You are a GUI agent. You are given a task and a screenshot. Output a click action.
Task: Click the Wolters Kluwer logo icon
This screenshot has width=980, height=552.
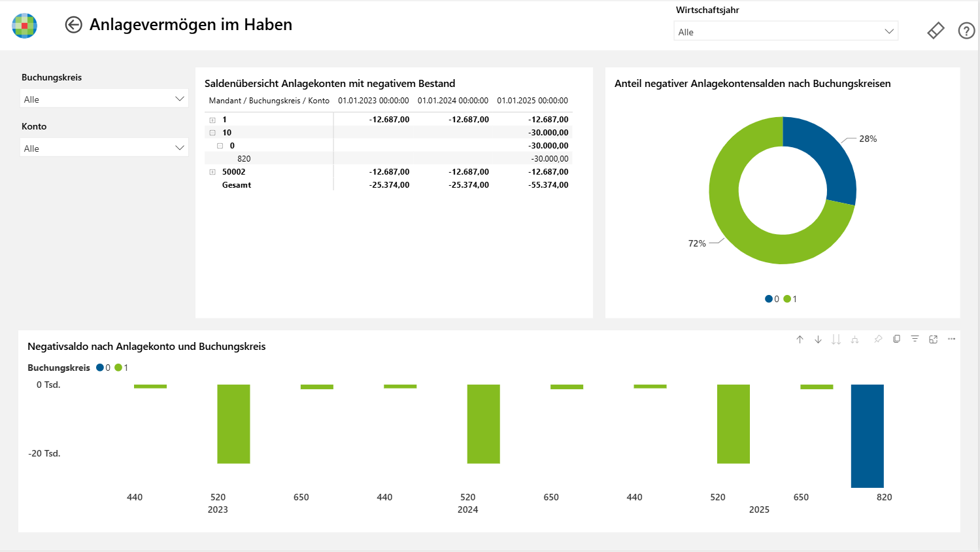25,26
